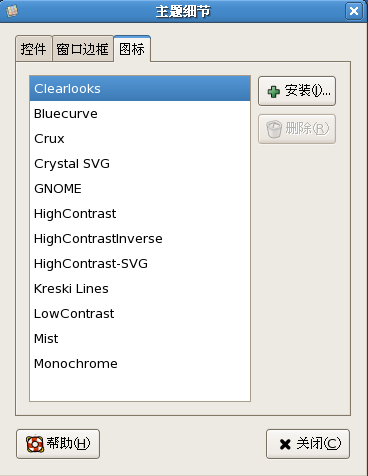This screenshot has height=476, width=368.
Task: Open the 窗口边框 tab
Action: click(x=82, y=49)
